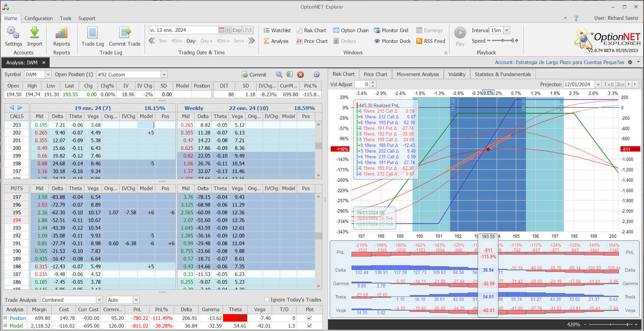
Task: Expand the Position row tree node
Action: click(5, 318)
